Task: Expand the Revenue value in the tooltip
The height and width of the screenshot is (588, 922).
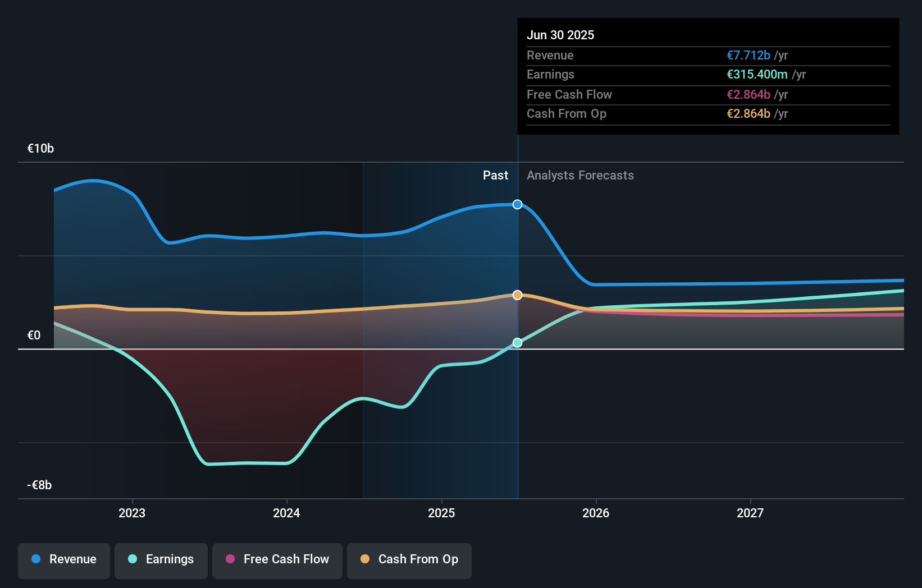Action: click(748, 55)
